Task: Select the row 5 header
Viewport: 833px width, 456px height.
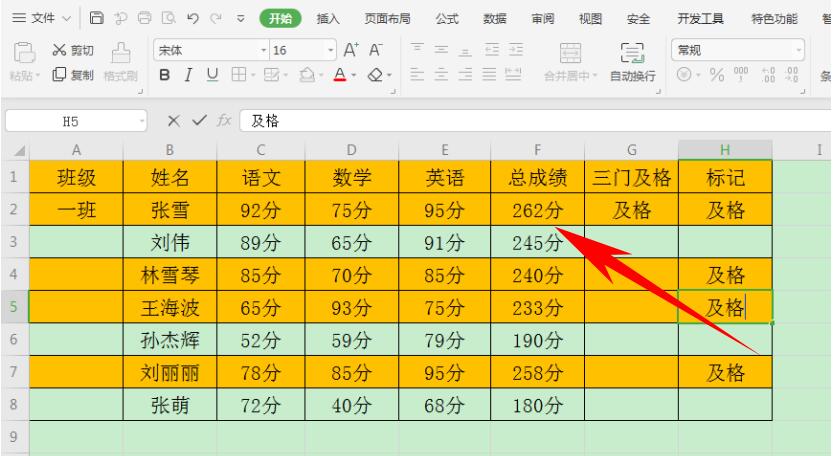Action: 14,307
